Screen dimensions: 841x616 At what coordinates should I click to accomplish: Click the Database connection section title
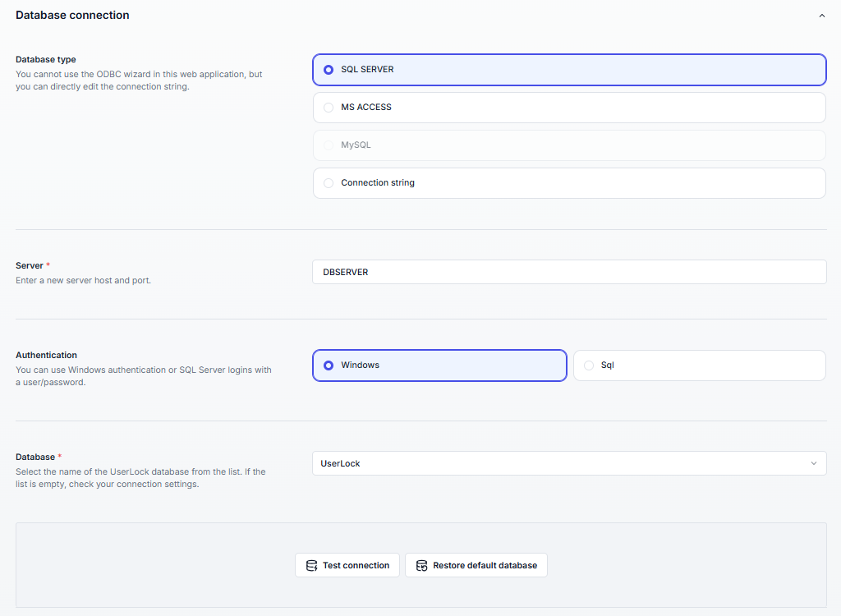pyautogui.click(x=72, y=15)
